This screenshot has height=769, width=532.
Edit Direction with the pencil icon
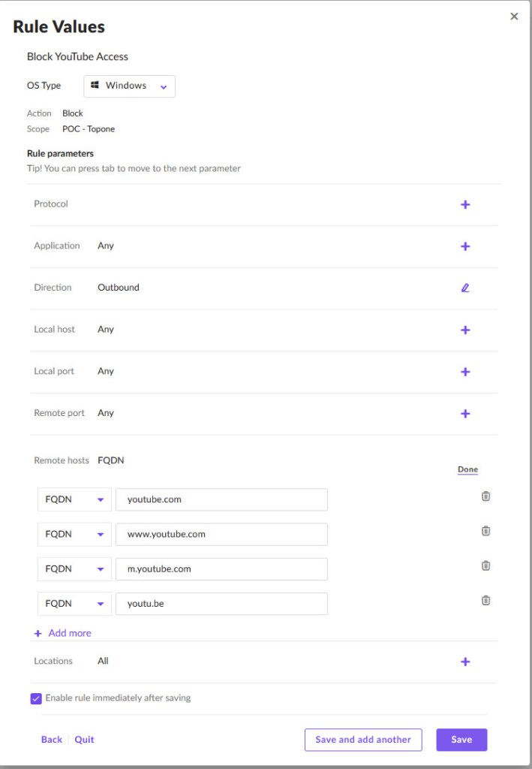(465, 288)
